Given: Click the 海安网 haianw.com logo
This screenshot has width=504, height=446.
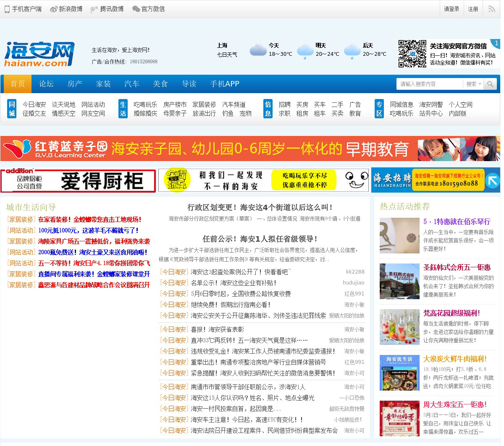Looking at the screenshot, I should pyautogui.click(x=39, y=54).
